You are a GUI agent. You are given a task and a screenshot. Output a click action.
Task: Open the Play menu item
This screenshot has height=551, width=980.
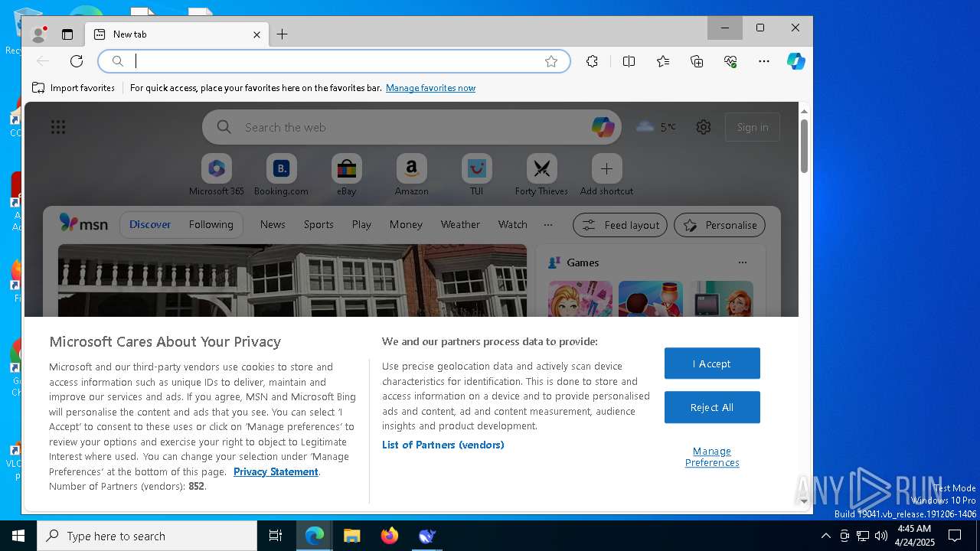pyautogui.click(x=361, y=224)
